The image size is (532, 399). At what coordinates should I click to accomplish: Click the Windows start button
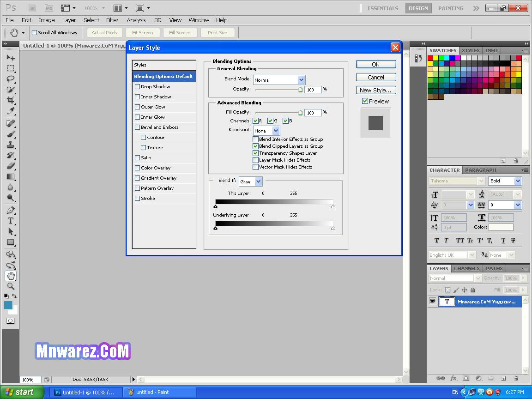pos(22,392)
